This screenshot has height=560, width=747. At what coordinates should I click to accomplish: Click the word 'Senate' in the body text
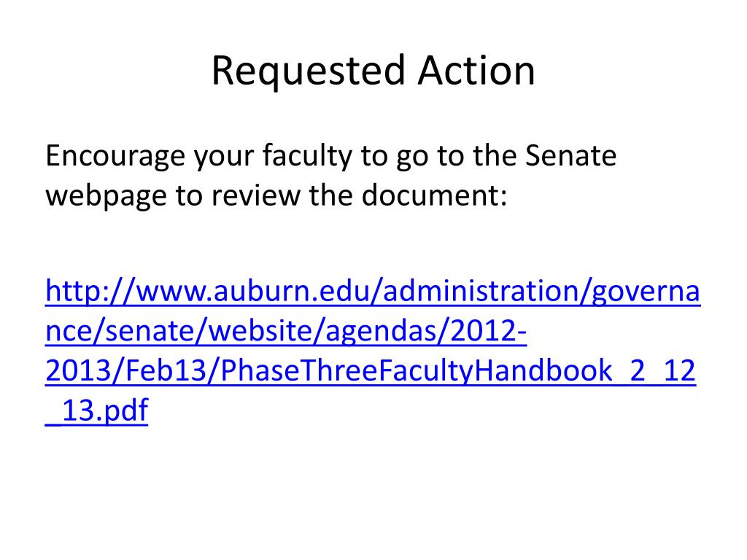pyautogui.click(x=570, y=155)
